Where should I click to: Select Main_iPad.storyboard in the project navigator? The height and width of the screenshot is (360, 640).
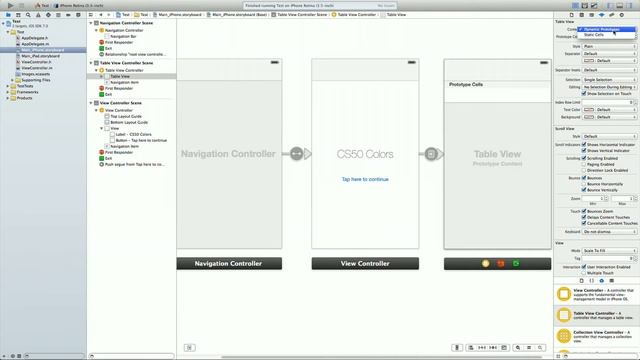40,56
